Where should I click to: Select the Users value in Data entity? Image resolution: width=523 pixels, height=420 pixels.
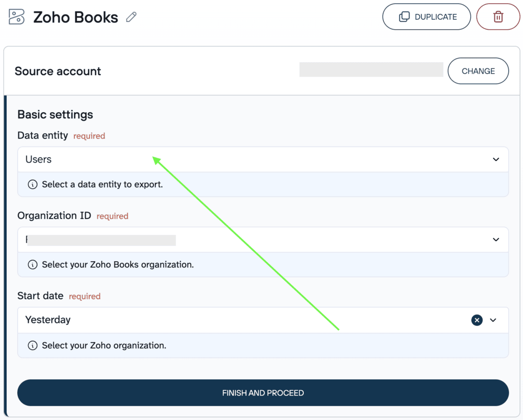click(38, 159)
